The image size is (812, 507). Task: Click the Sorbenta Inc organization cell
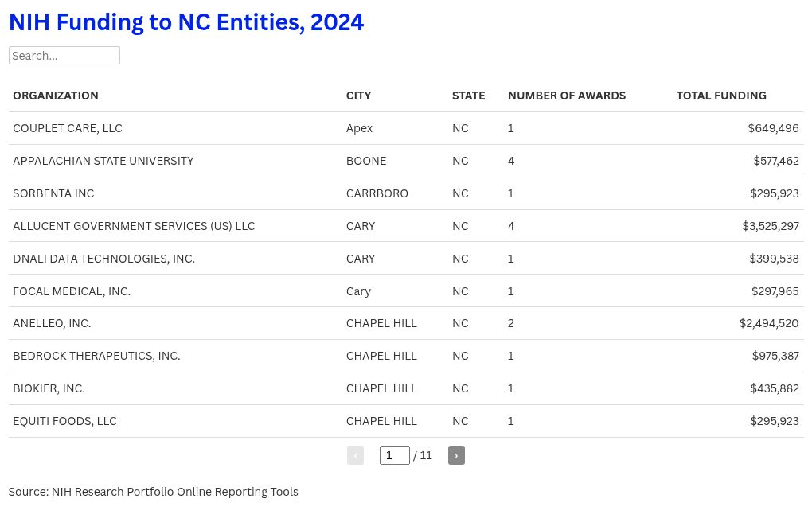tap(53, 193)
